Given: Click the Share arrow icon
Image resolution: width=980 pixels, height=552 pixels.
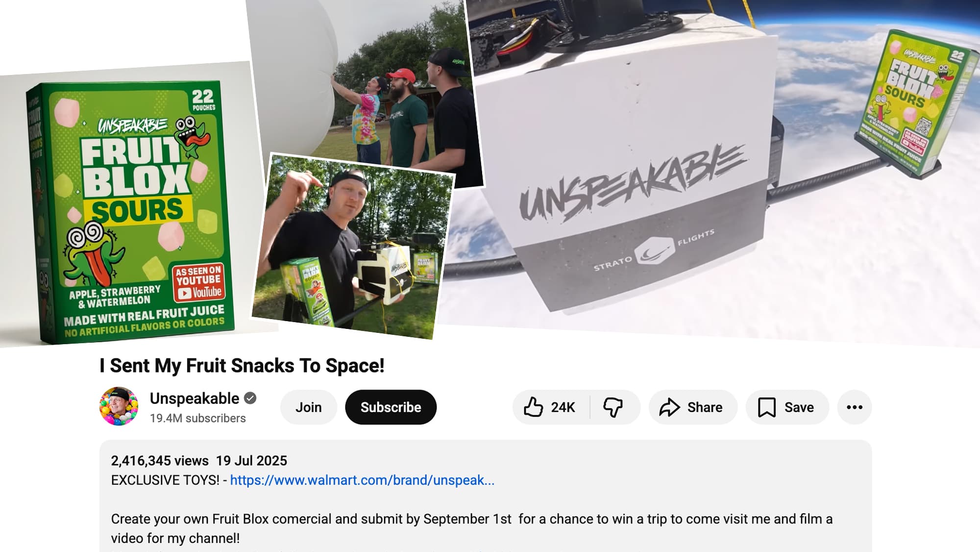Looking at the screenshot, I should (x=669, y=407).
